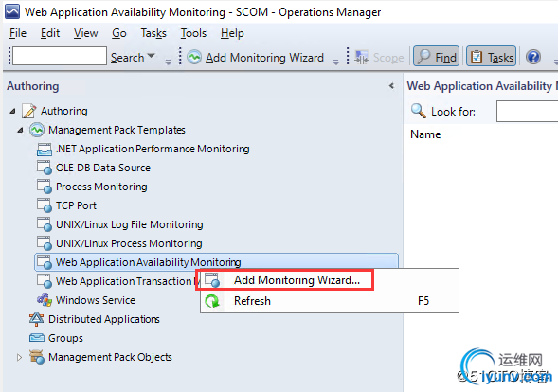Click the Add Monitoring Wizard toolbar icon
Viewport: 558px width, 392px height.
[x=194, y=57]
